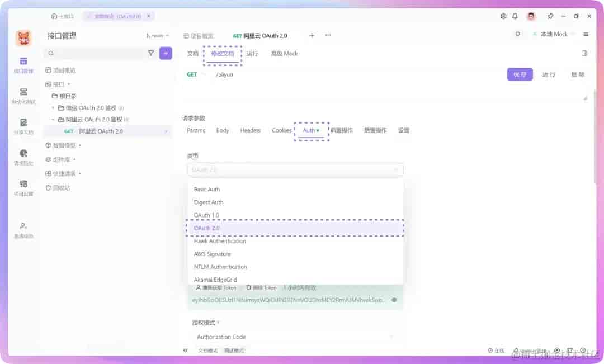Select Akamai EdgeGrid option
This screenshot has width=604, height=364.
coord(295,280)
